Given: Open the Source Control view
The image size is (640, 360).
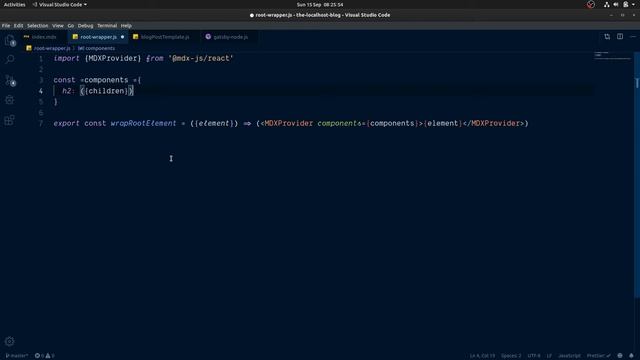Looking at the screenshot, I should [x=10, y=80].
